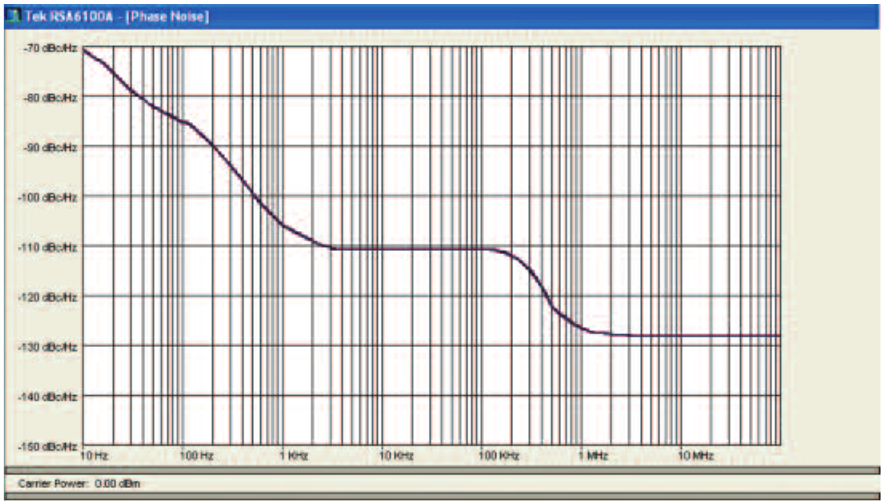Viewport: 882px width, 503px height.
Task: Select the 1 KHz frequency axis label
Action: coord(294,456)
